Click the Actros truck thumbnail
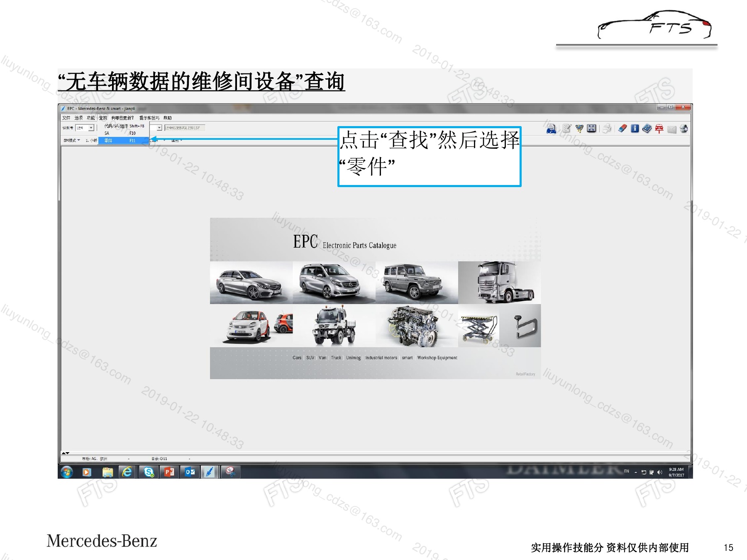The width and height of the screenshot is (747, 560). (500, 283)
